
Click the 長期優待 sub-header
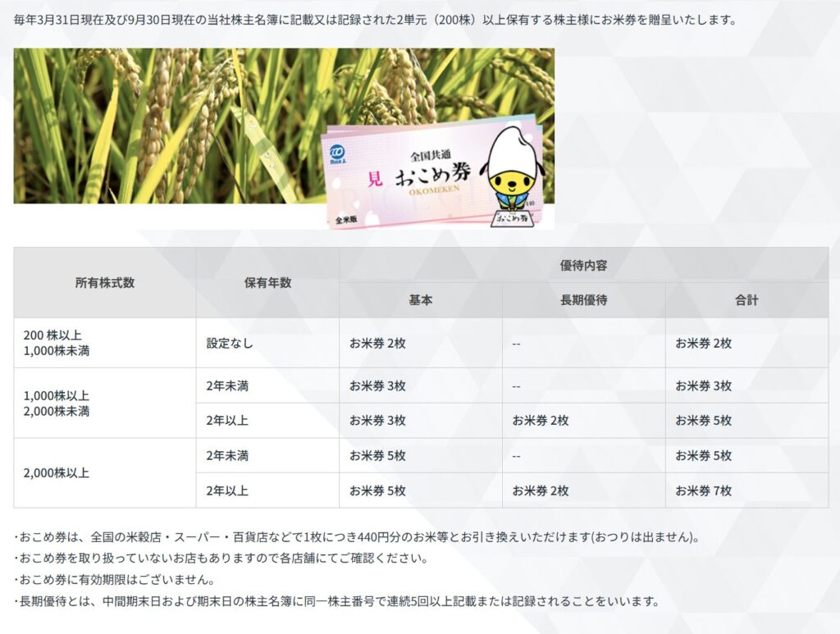point(583,301)
